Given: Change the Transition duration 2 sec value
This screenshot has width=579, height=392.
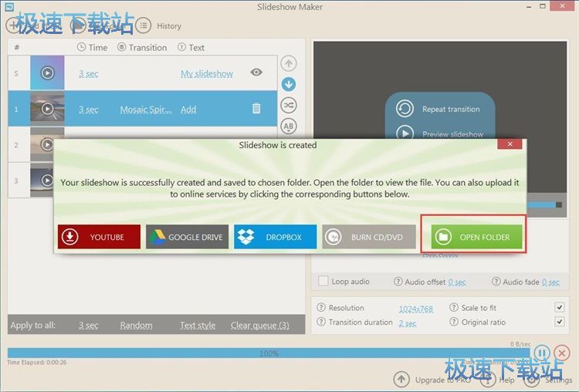Looking at the screenshot, I should pyautogui.click(x=408, y=323).
